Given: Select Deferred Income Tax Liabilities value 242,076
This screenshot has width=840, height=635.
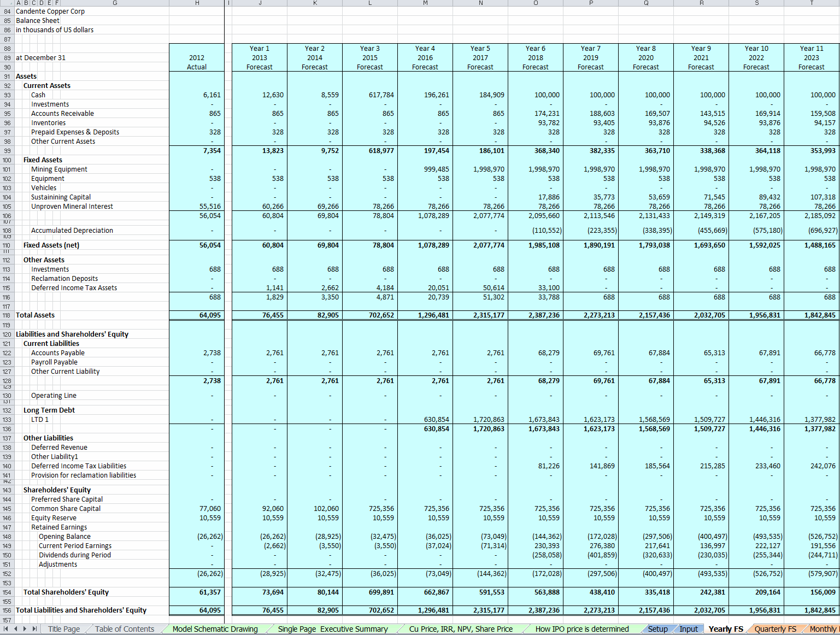Looking at the screenshot, I should (x=812, y=466).
